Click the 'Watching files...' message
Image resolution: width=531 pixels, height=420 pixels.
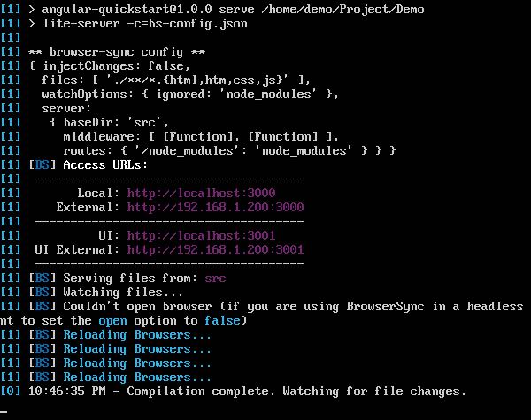pos(123,292)
